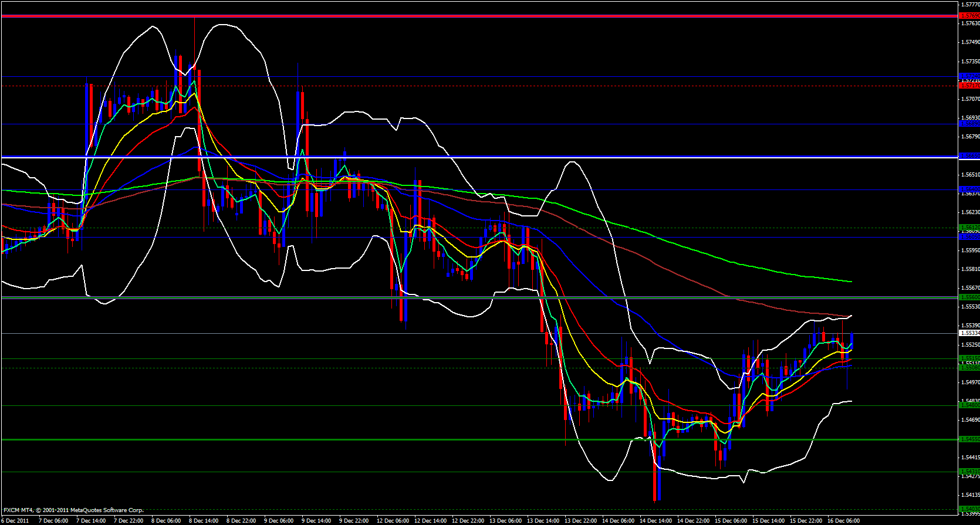Select the thick red resistance line at top

[469, 16]
